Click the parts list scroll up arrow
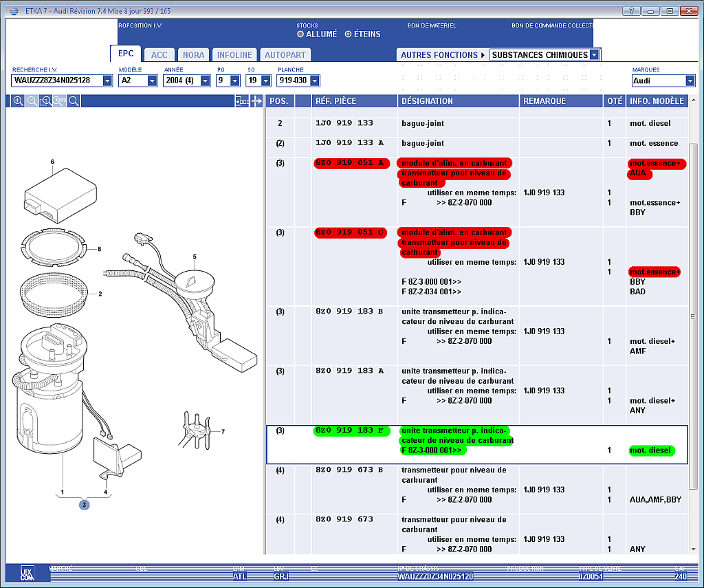The height and width of the screenshot is (588, 704). coord(693,100)
